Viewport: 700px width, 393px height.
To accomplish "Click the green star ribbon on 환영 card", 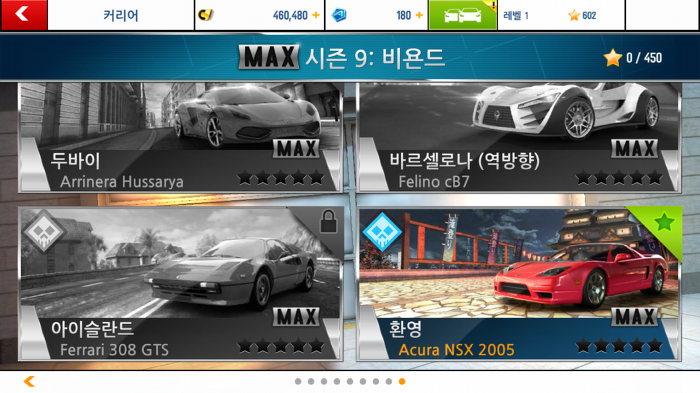I will pyautogui.click(x=664, y=222).
